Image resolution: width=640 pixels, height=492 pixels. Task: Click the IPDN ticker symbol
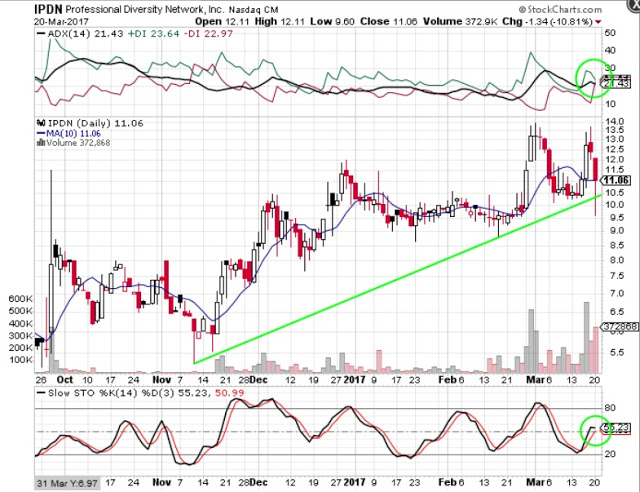(x=48, y=9)
